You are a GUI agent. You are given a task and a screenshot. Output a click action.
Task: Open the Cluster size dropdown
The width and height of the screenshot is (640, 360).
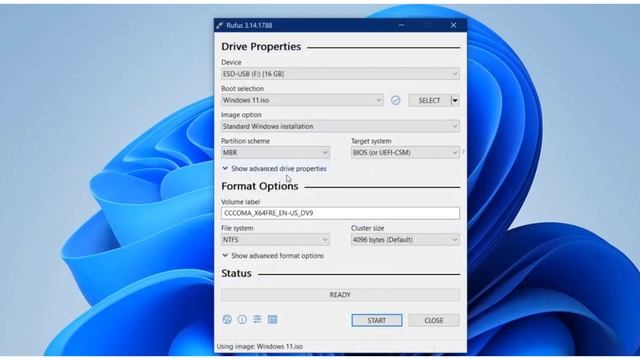(405, 240)
